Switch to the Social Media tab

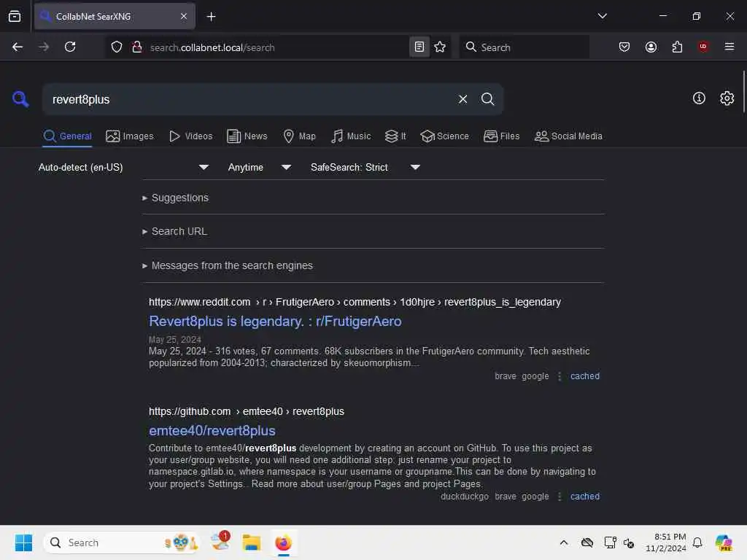point(568,136)
